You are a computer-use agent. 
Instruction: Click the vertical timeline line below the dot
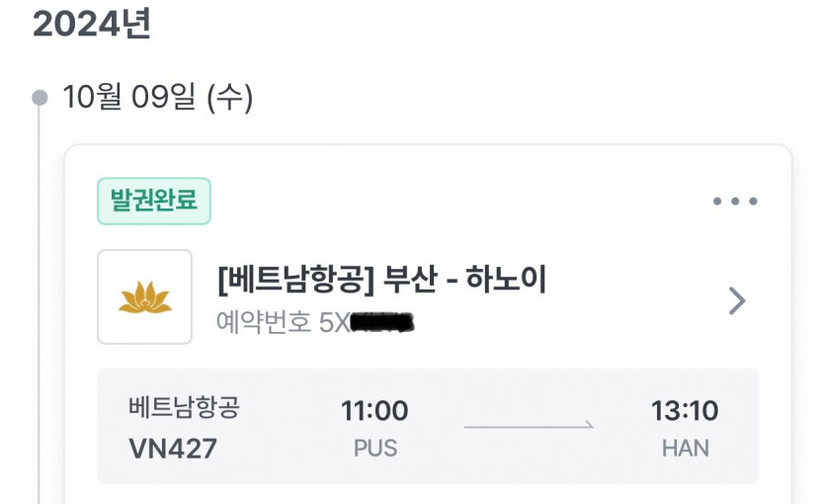point(40,296)
